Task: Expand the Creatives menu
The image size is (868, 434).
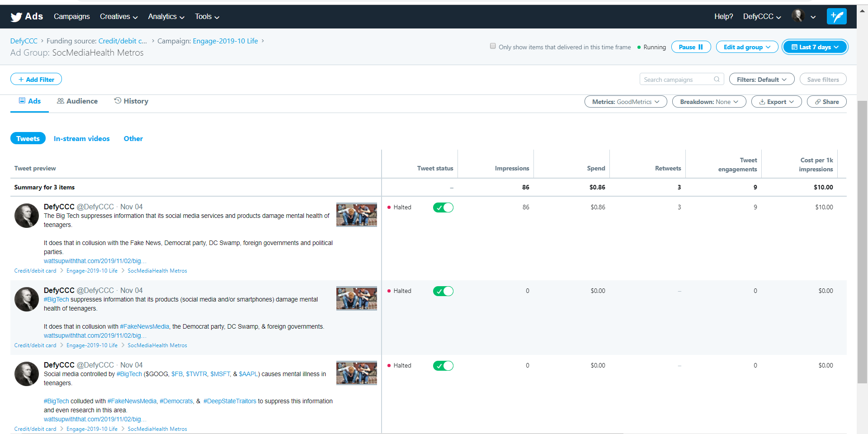Action: tap(118, 17)
